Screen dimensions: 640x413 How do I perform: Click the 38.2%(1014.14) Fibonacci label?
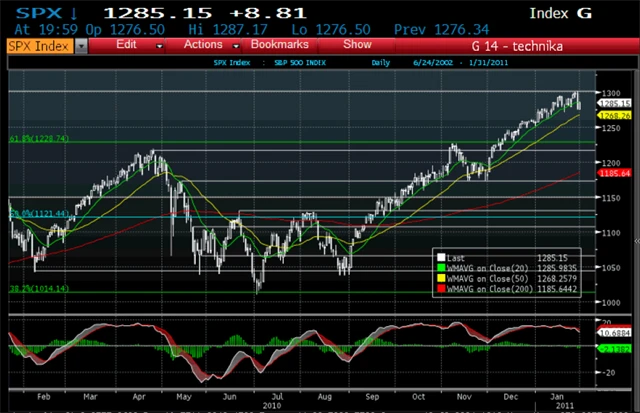click(39, 289)
